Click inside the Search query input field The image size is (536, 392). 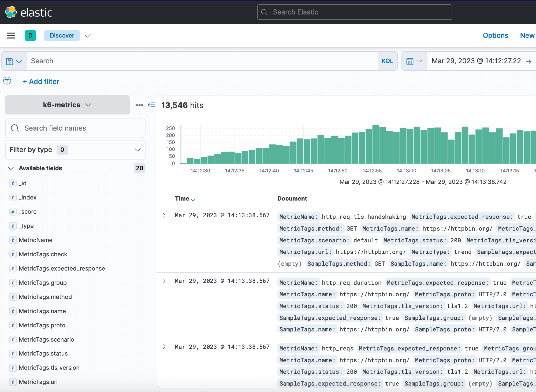pos(188,61)
